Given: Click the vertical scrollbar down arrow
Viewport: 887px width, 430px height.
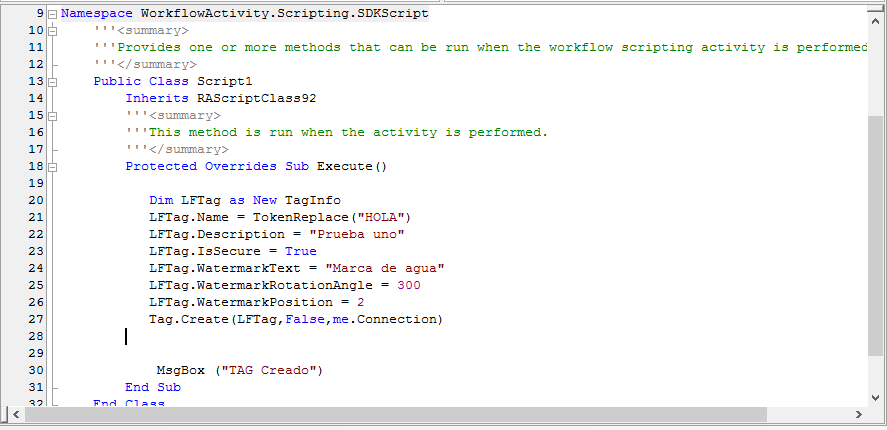Looking at the screenshot, I should [875, 397].
